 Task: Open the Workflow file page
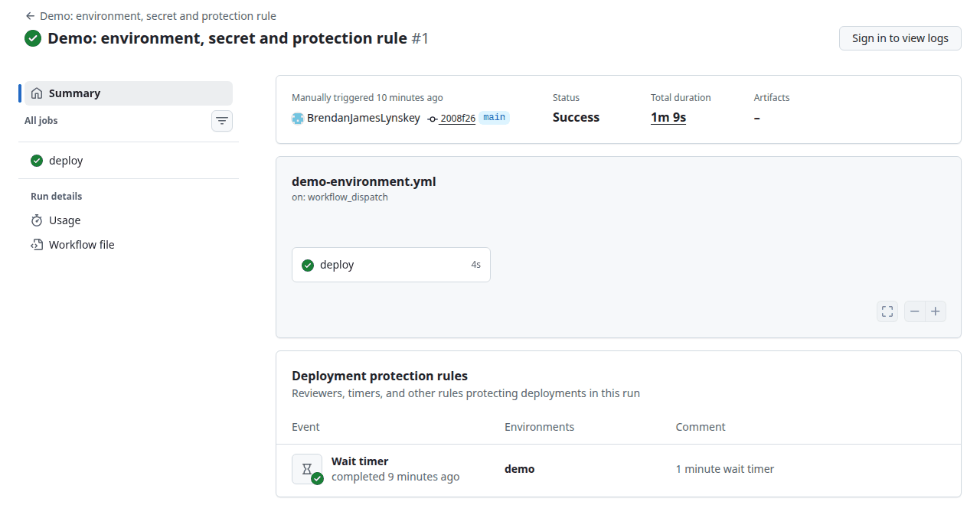129,245
